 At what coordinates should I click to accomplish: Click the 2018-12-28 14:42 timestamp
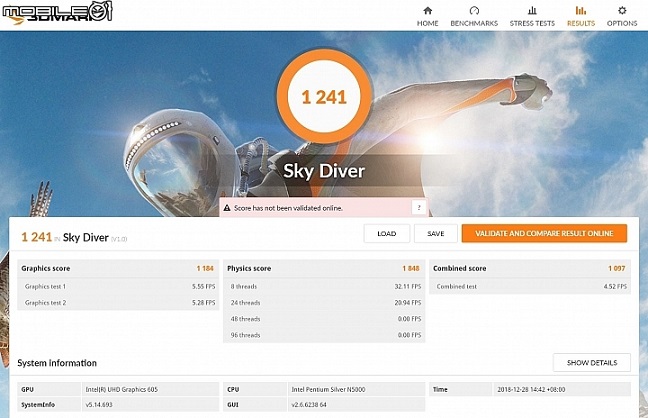[x=531, y=389]
